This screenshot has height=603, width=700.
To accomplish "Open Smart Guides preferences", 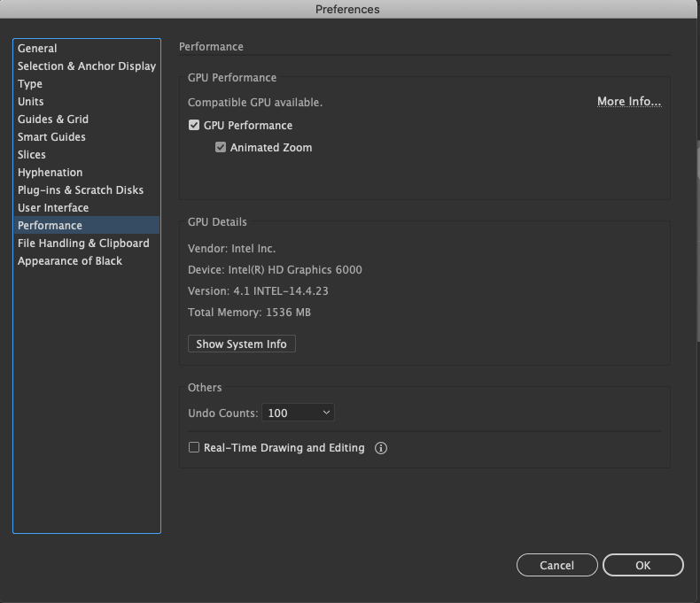I will tap(51, 137).
